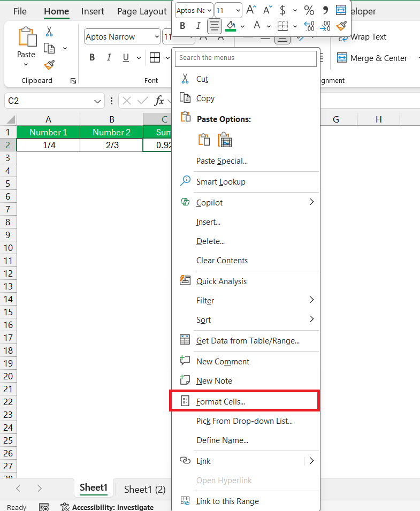
Task: Toggle Center alignment in mini toolbar
Action: click(x=215, y=26)
